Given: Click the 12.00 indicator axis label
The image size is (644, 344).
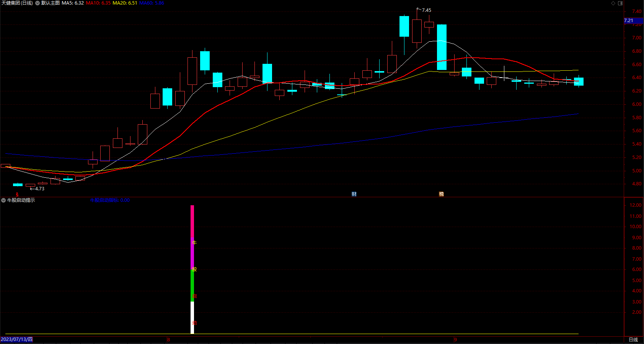Looking at the screenshot, I should (x=636, y=205).
